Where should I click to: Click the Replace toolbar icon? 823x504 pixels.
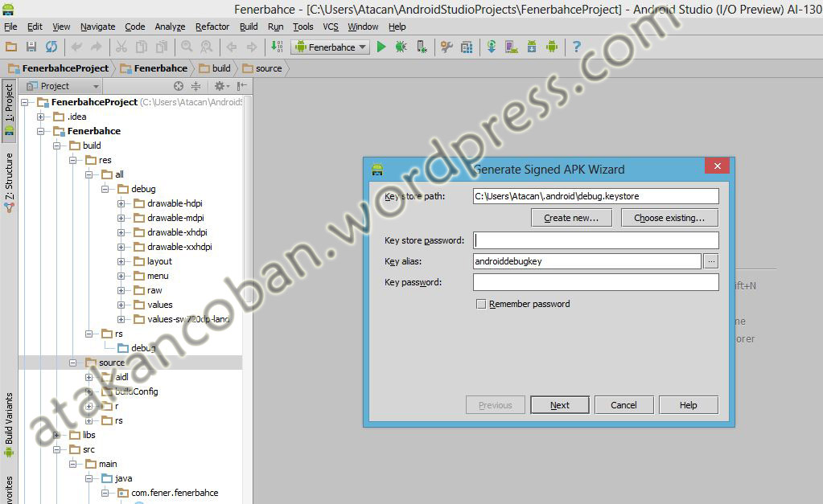pos(207,47)
